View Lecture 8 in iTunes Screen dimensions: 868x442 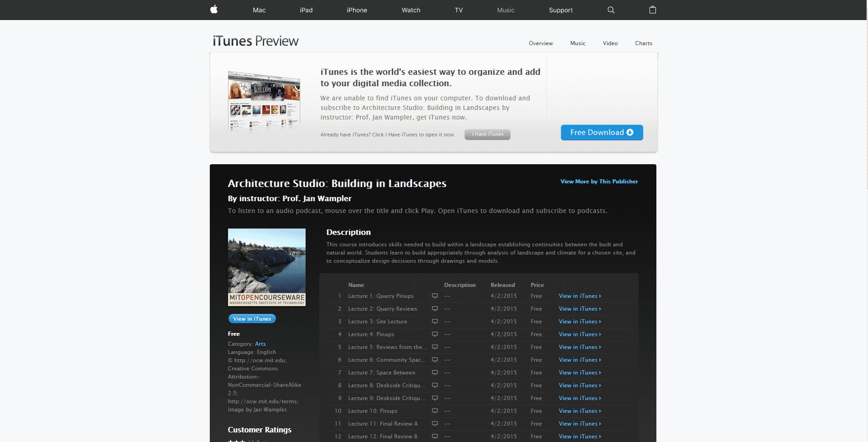coord(580,385)
